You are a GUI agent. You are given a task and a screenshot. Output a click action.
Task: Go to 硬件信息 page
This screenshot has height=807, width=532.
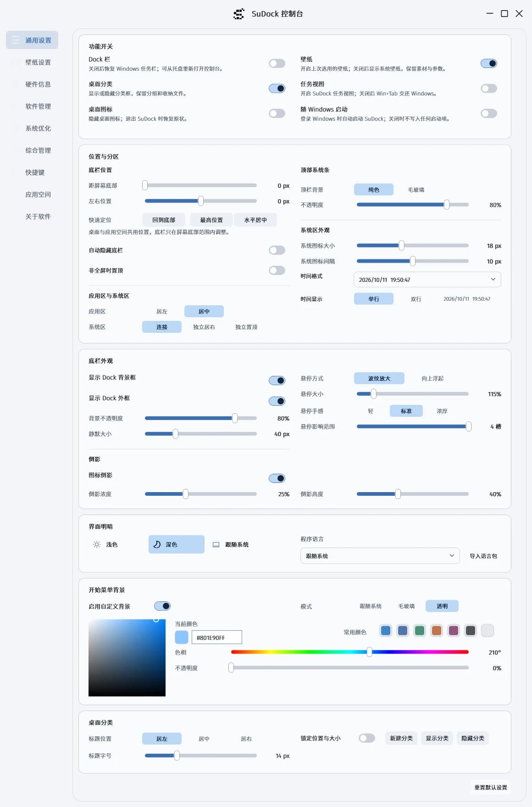(32, 84)
